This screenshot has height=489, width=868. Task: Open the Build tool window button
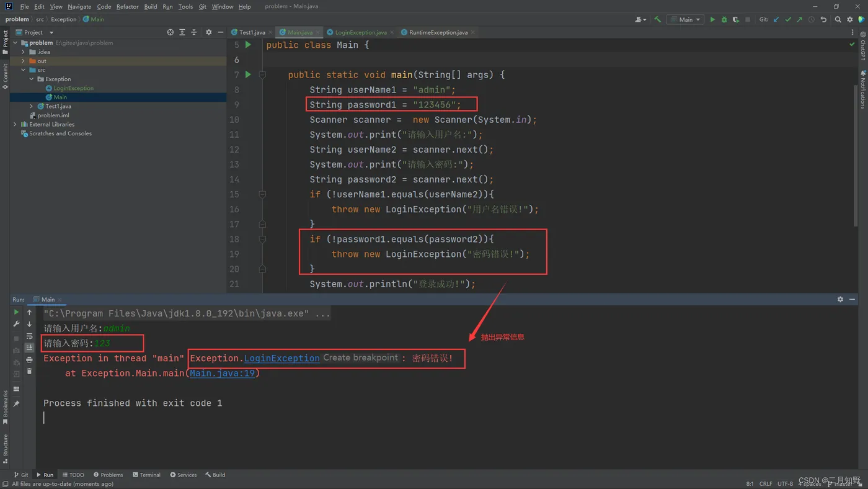pos(215,475)
